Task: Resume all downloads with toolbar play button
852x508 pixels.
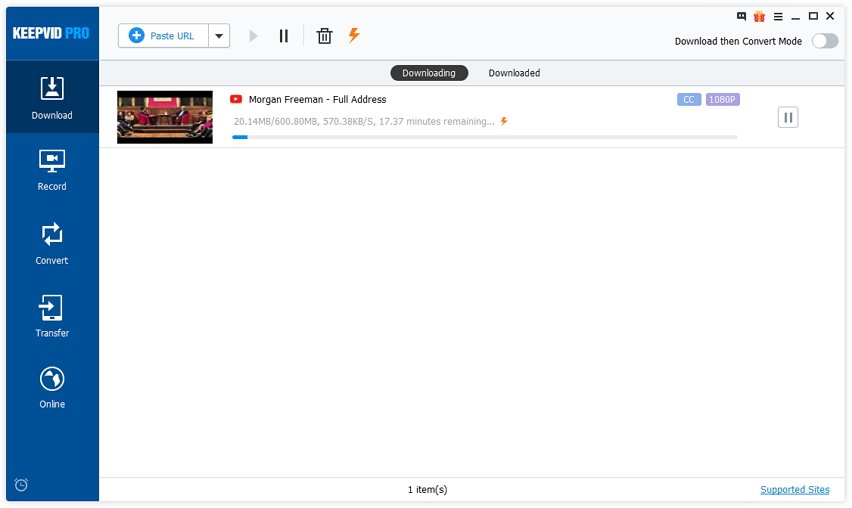Action: click(253, 36)
